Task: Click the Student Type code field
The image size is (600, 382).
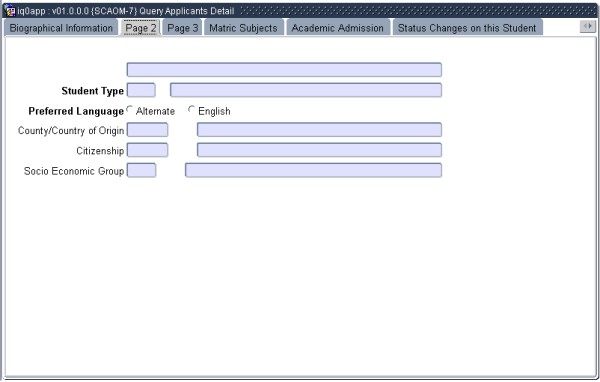Action: tap(141, 90)
